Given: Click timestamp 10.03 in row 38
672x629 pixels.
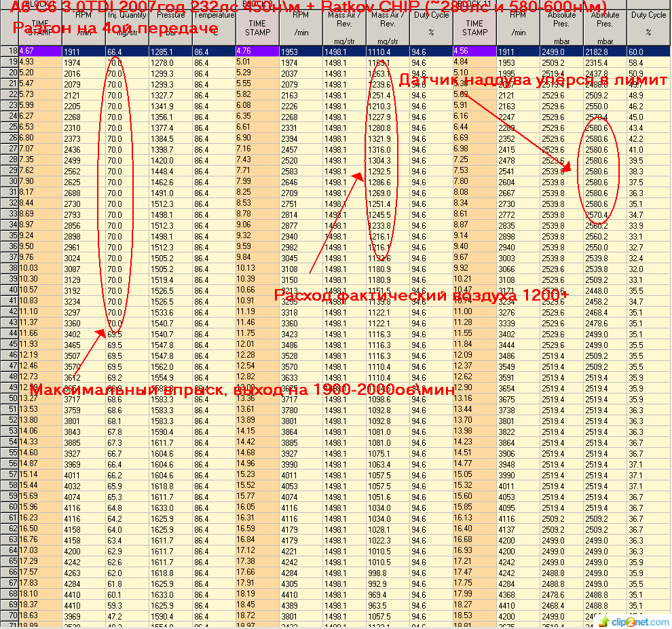Looking at the screenshot, I should click(40, 268).
